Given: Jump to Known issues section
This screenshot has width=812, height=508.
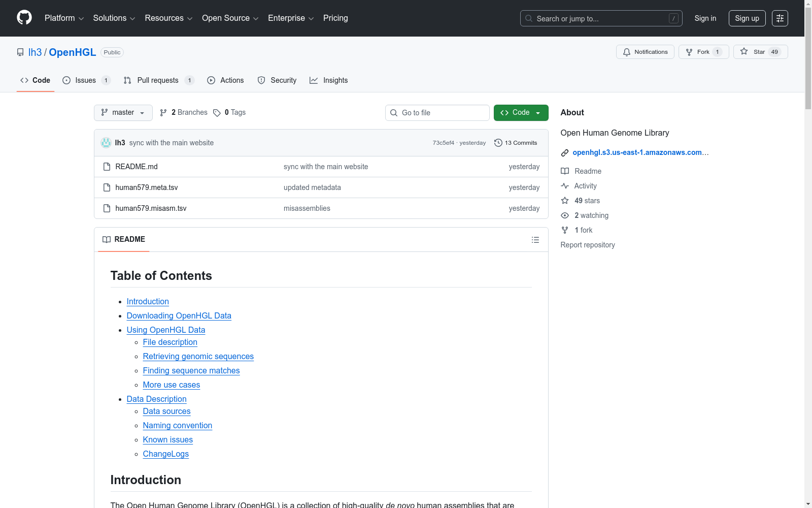Looking at the screenshot, I should [x=168, y=439].
